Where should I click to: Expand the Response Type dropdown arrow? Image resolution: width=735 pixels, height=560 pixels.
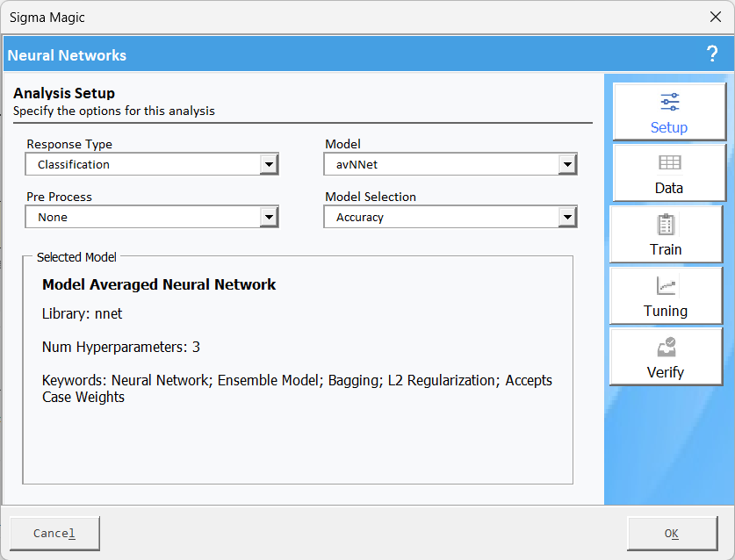click(269, 165)
